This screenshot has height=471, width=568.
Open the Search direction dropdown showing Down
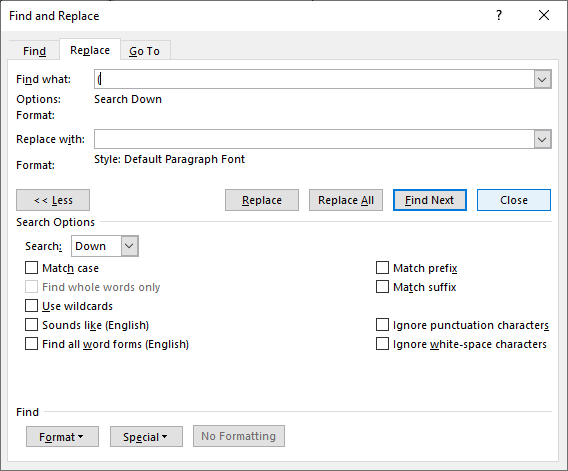(105, 246)
